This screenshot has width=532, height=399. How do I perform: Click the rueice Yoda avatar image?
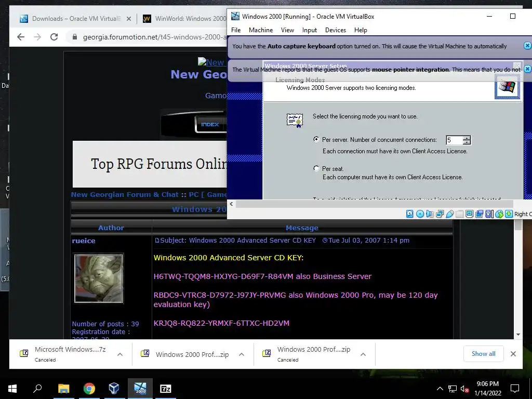[x=99, y=278]
